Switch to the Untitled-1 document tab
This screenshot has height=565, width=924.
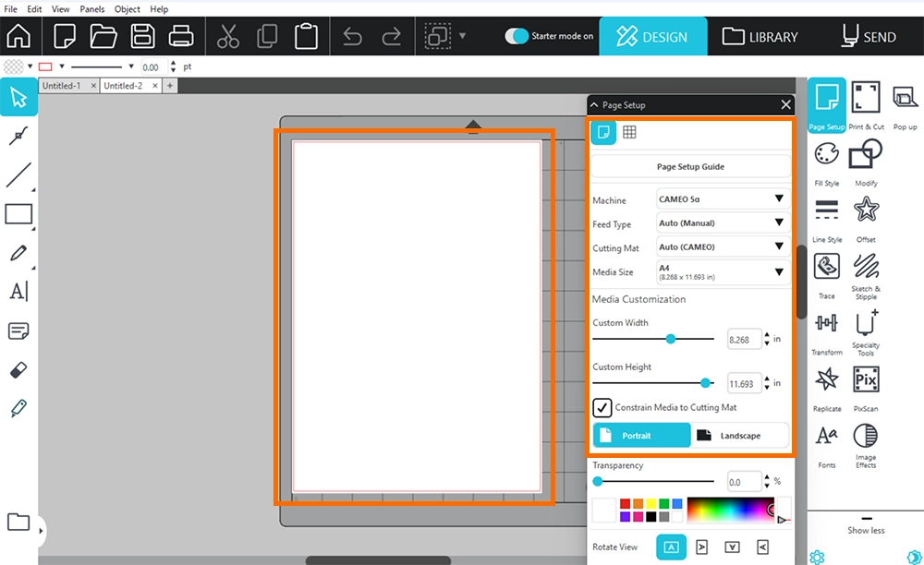(x=60, y=86)
